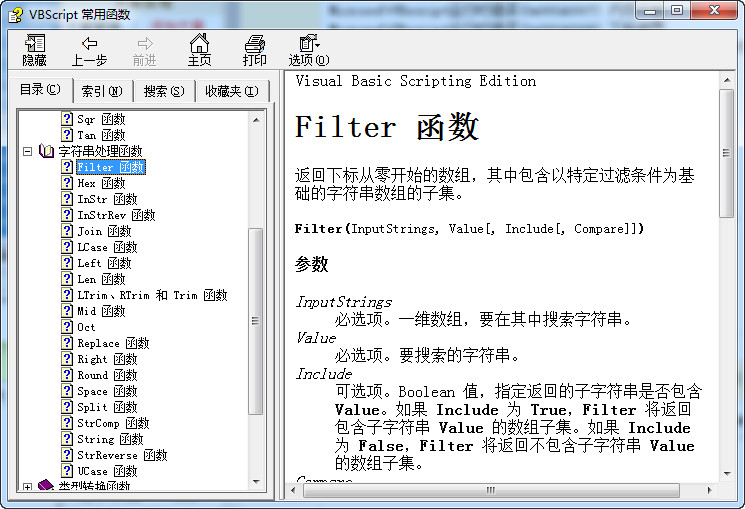Open the Mid 函数 topic

pyautogui.click(x=101, y=311)
